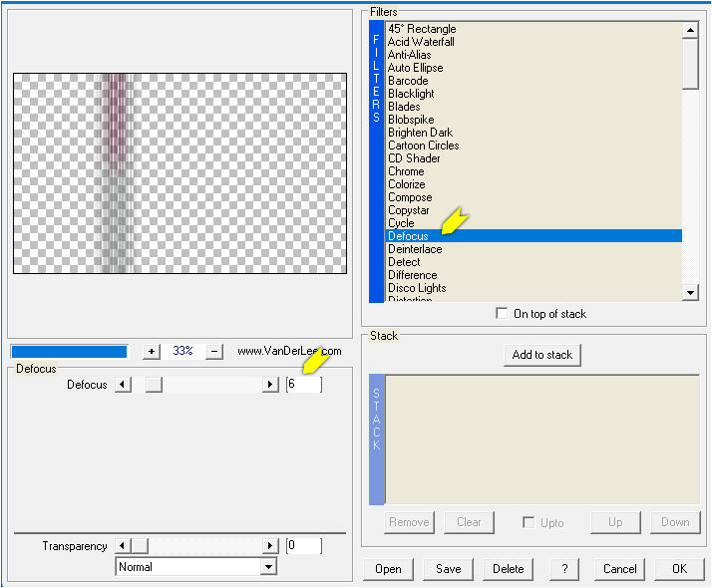Click the Add to stack button
The image size is (712, 588).
[x=542, y=355]
